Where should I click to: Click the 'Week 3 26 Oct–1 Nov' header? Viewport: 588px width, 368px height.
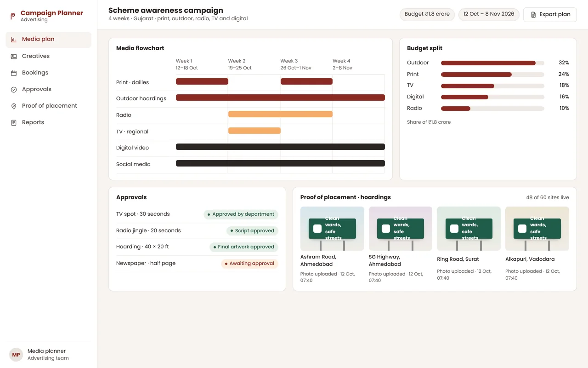point(296,64)
